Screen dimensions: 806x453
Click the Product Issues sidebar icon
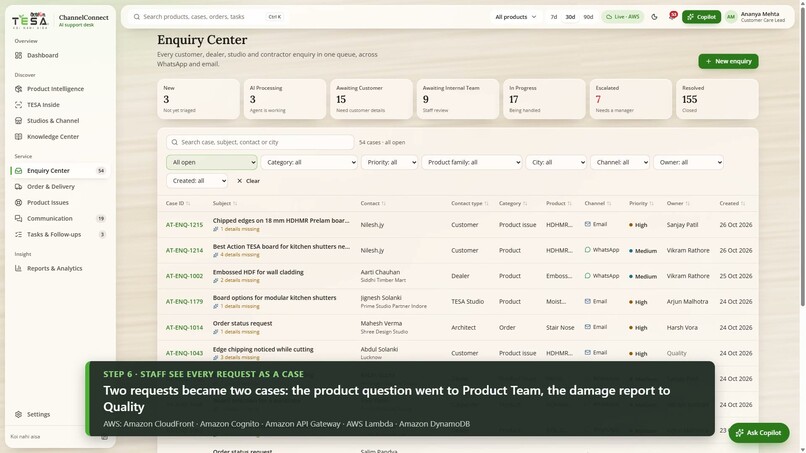pyautogui.click(x=19, y=202)
